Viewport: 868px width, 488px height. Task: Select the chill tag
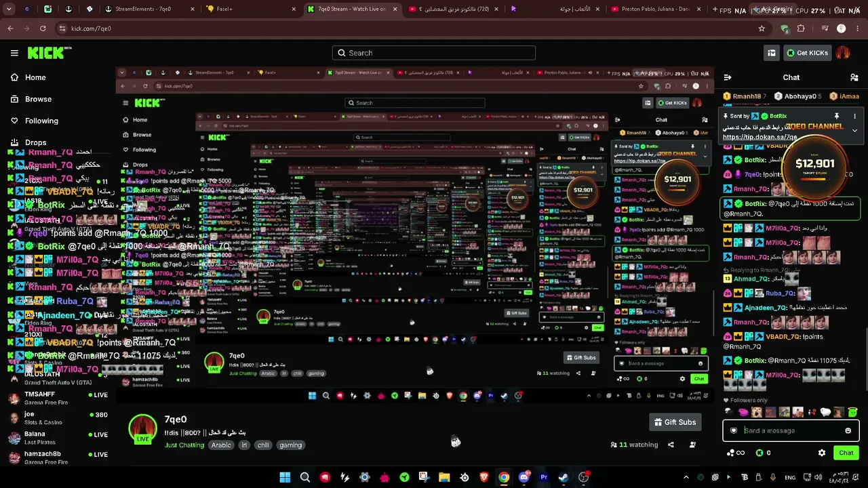[263, 445]
